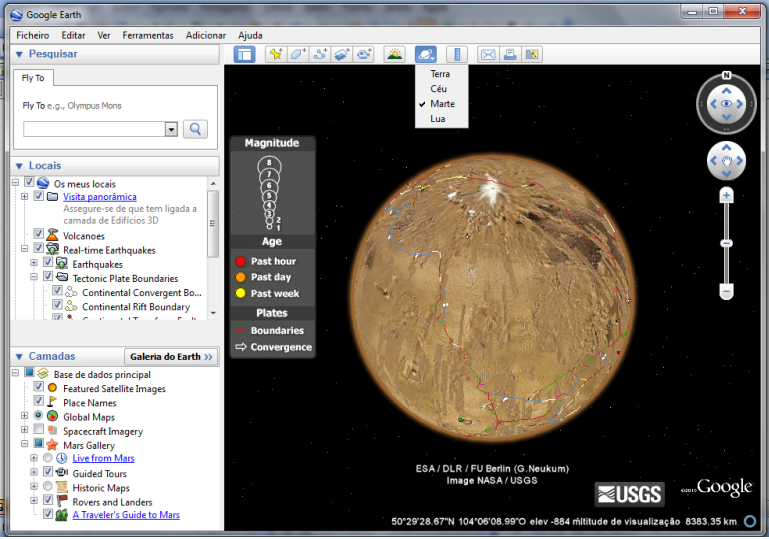Collapse the Camadas panel
Image resolution: width=769 pixels, height=539 pixels.
pyautogui.click(x=19, y=357)
